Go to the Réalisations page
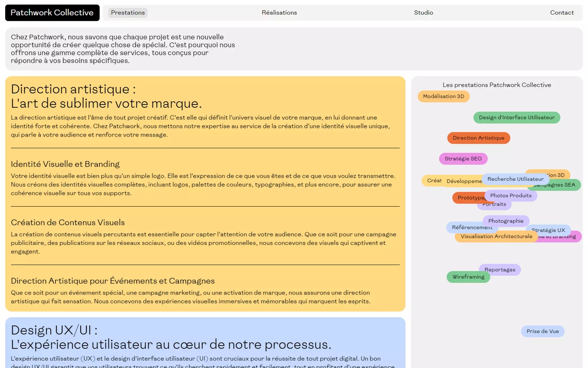Image resolution: width=588 pixels, height=368 pixels. (x=279, y=13)
